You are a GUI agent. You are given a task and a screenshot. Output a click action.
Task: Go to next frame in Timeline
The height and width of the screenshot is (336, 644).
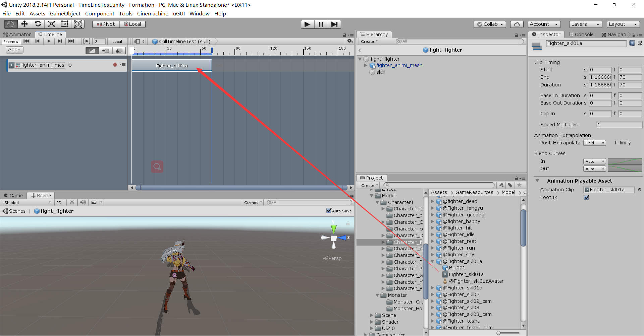click(x=60, y=41)
